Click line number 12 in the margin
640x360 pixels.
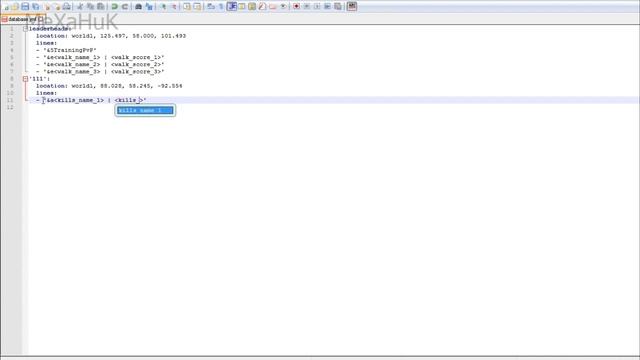pos(11,107)
